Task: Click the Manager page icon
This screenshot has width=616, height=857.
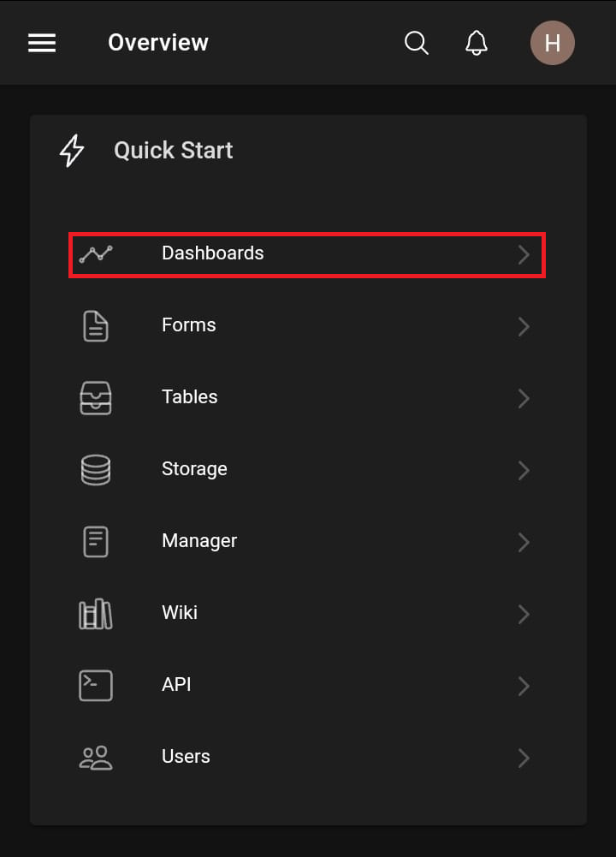Action: [x=96, y=542]
